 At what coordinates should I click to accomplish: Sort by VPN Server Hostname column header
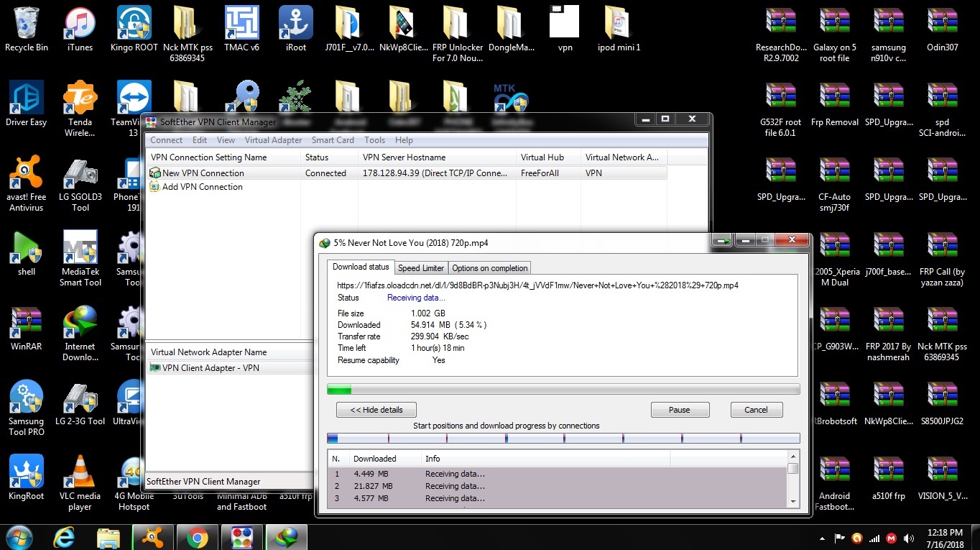pos(437,157)
